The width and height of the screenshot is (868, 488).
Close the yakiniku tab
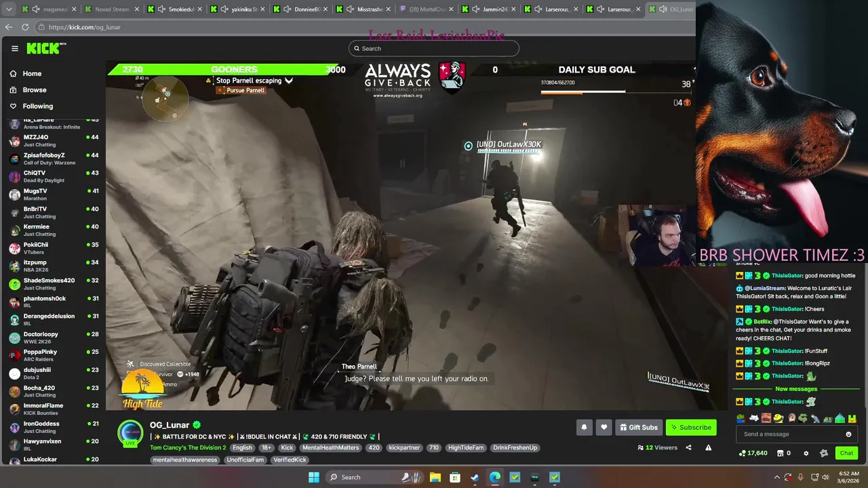pos(262,9)
